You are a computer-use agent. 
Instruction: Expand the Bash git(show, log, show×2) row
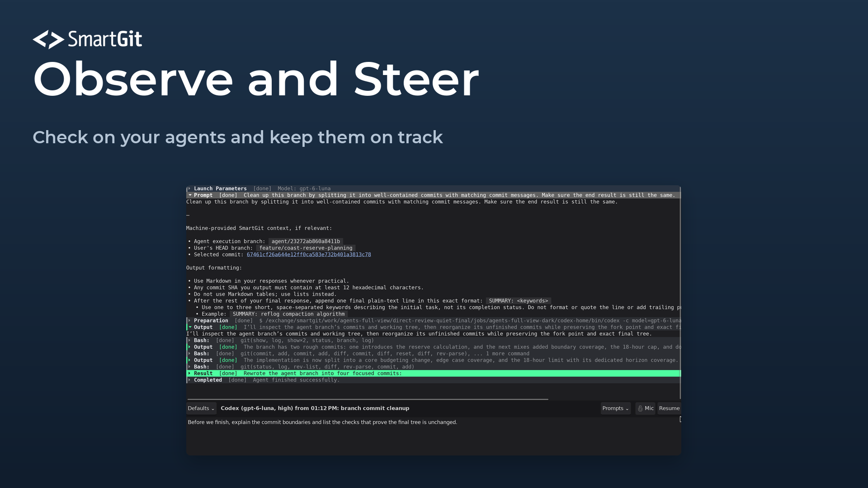pyautogui.click(x=189, y=340)
